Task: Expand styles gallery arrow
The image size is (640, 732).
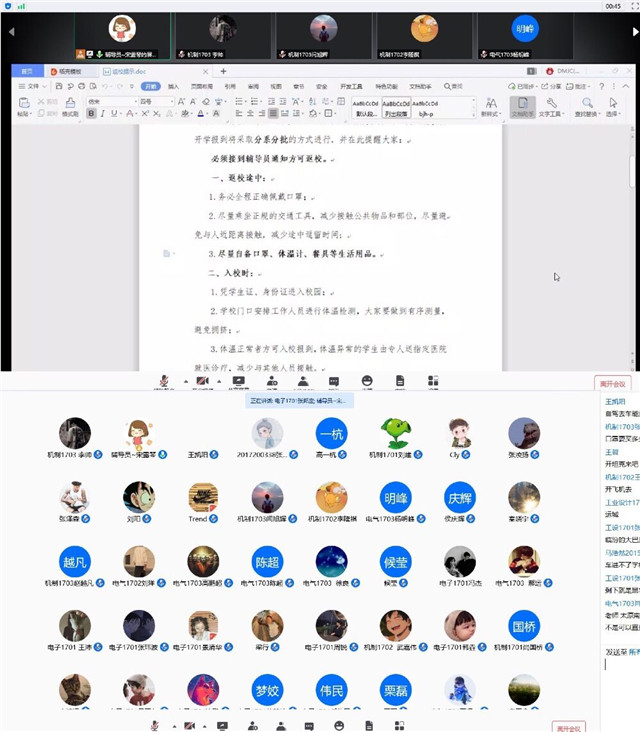Action: [x=473, y=114]
